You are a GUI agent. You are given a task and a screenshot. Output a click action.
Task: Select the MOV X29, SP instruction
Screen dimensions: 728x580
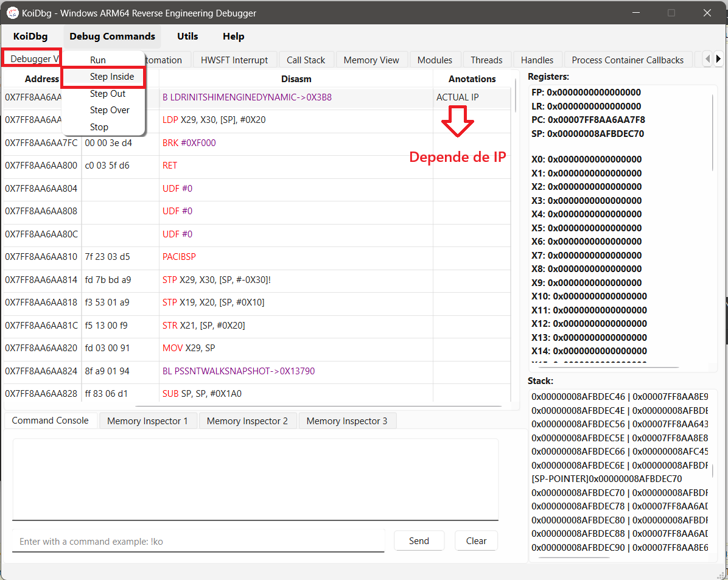click(257, 348)
